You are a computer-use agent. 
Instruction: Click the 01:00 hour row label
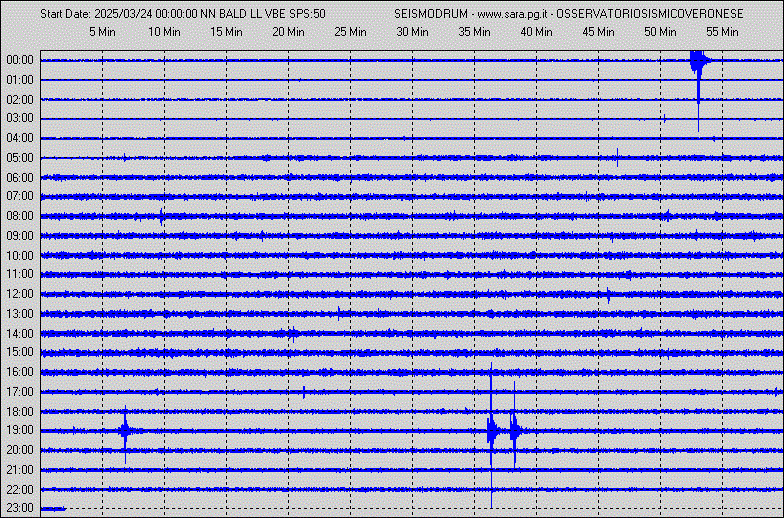20,80
